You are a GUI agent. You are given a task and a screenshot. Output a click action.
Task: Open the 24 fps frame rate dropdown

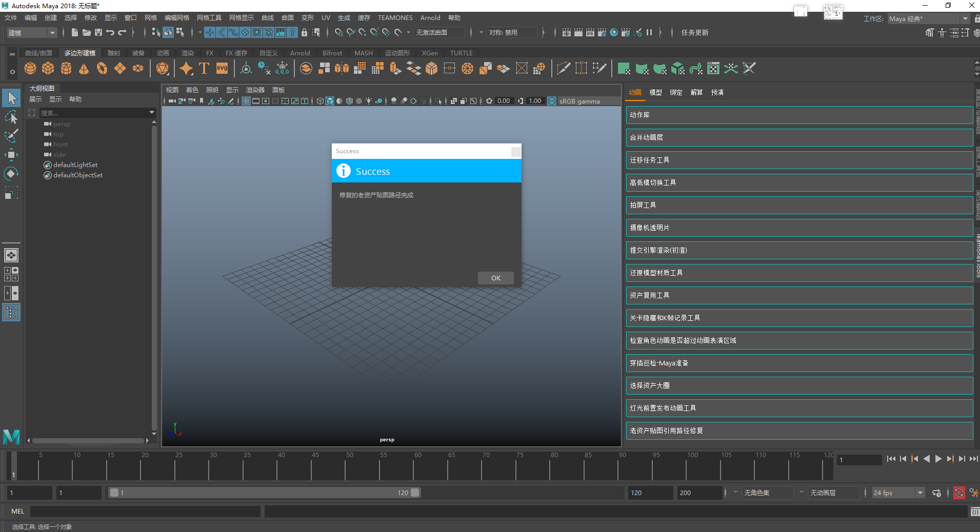[898, 493]
